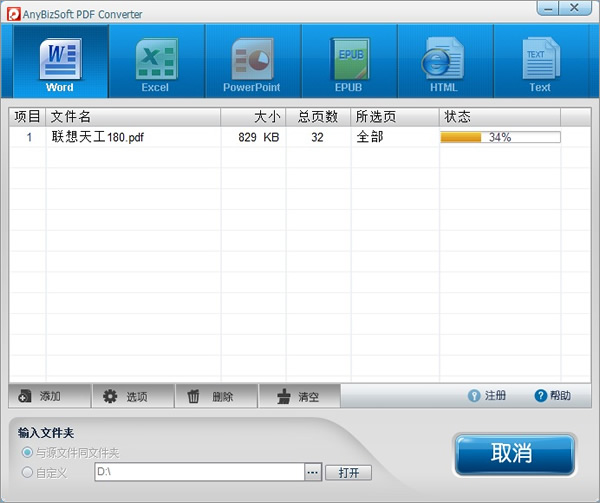Screen dimensions: 600x503
Task: Click the 34% conversion progress bar
Action: pyautogui.click(x=501, y=137)
